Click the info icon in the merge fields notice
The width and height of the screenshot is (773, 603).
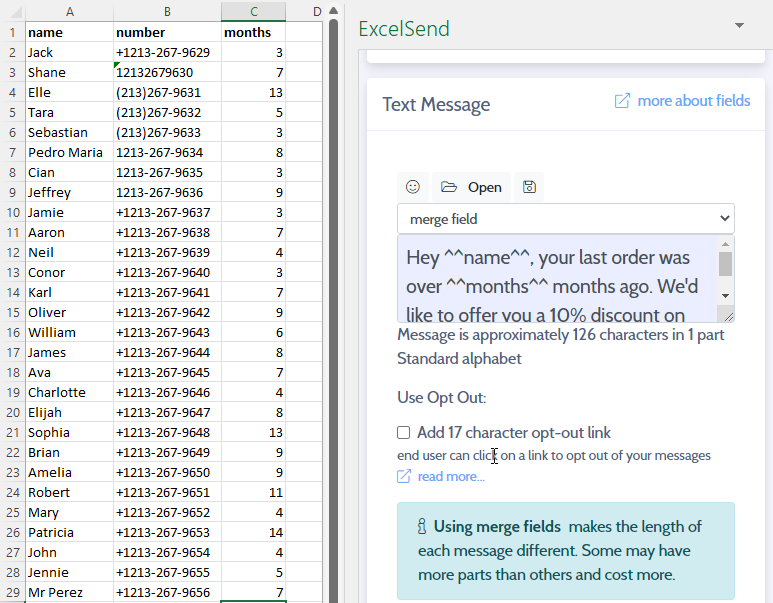click(x=422, y=527)
